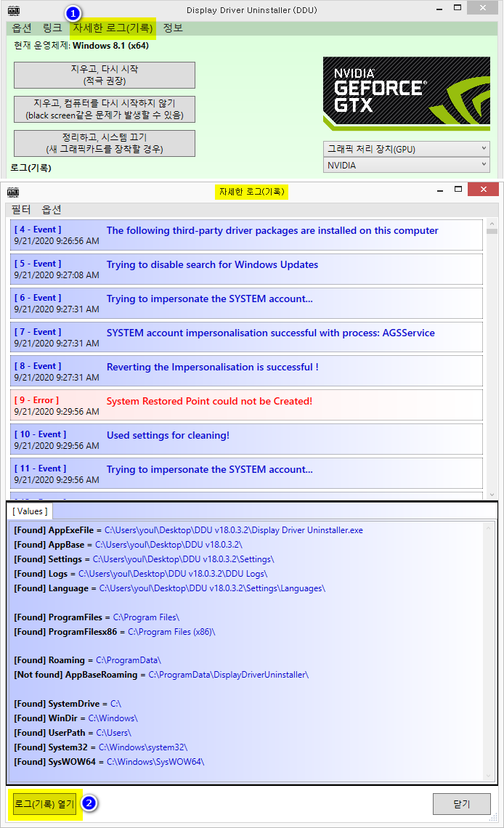
Task: Click UserPath value C:\Users\
Action: [x=113, y=733]
